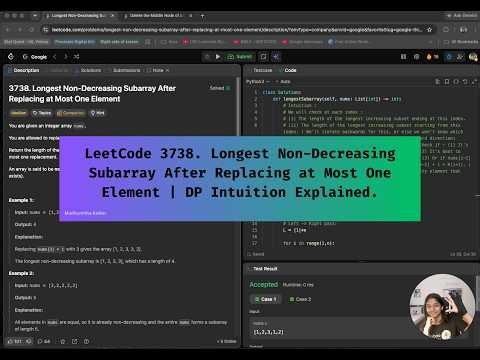
Task: Open browser extensions puzzle icon
Action: 446,30
